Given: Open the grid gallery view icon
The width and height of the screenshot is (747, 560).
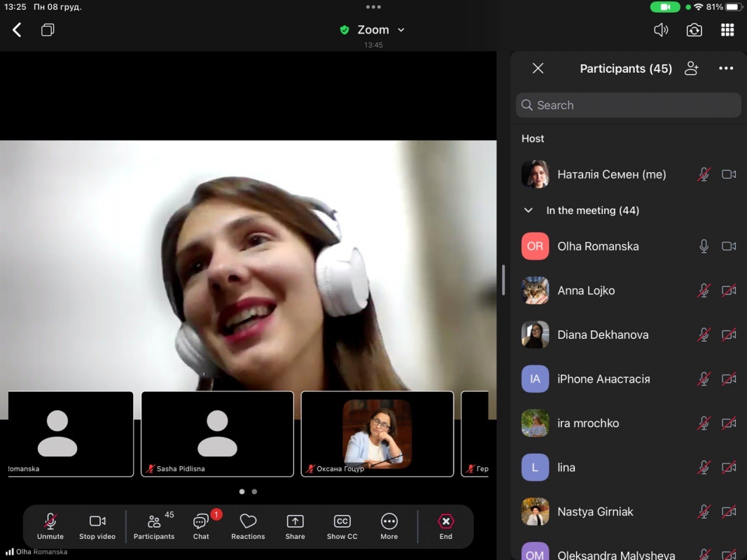Looking at the screenshot, I should click(727, 30).
